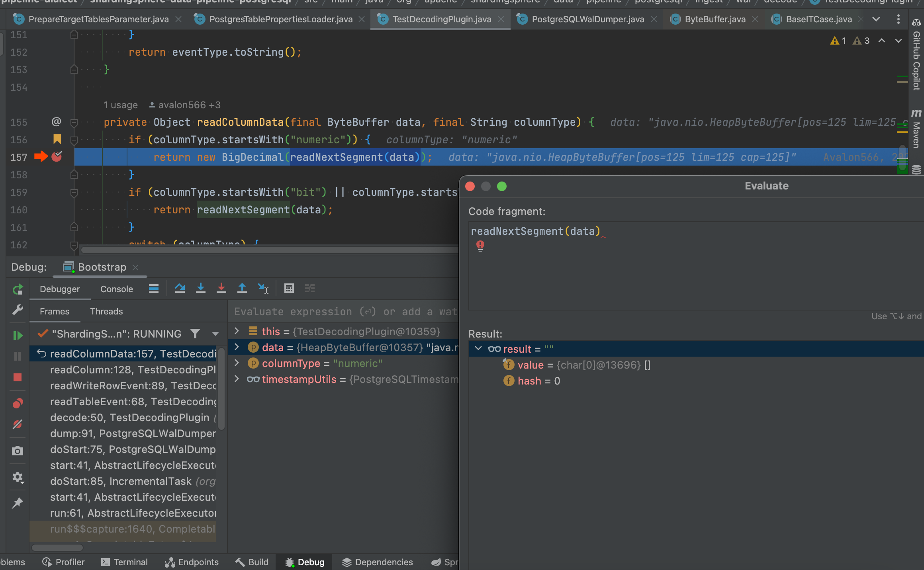Click Step Into icon
Screen dimensions: 924x570
201,289
